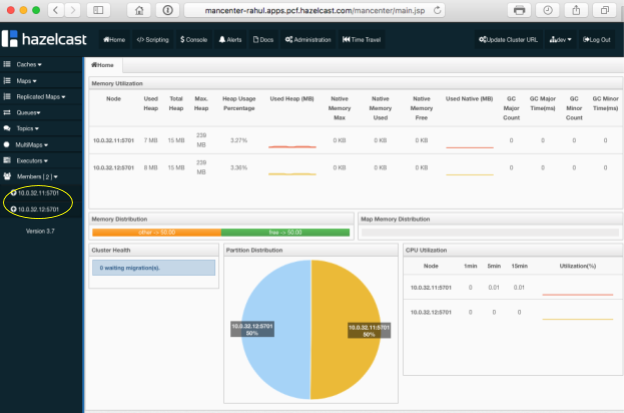Click the orange memory distribution segment
This screenshot has width=624, height=413.
pos(156,232)
